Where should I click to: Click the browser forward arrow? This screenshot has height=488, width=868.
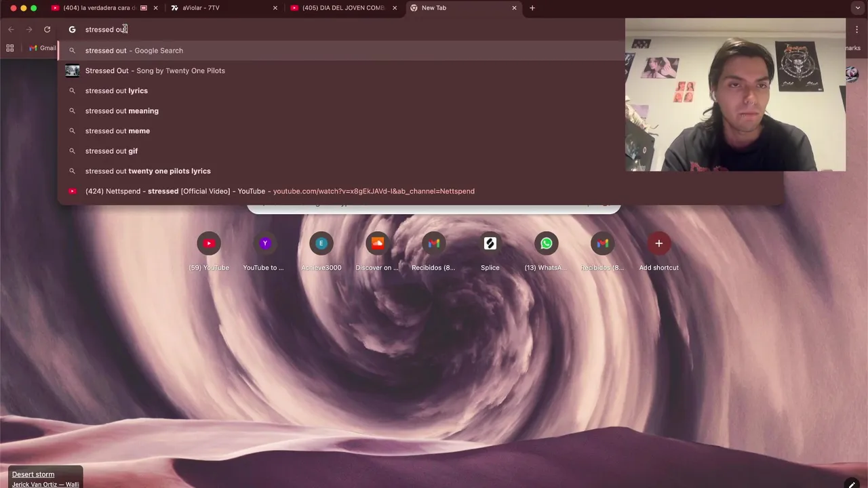pos(28,29)
